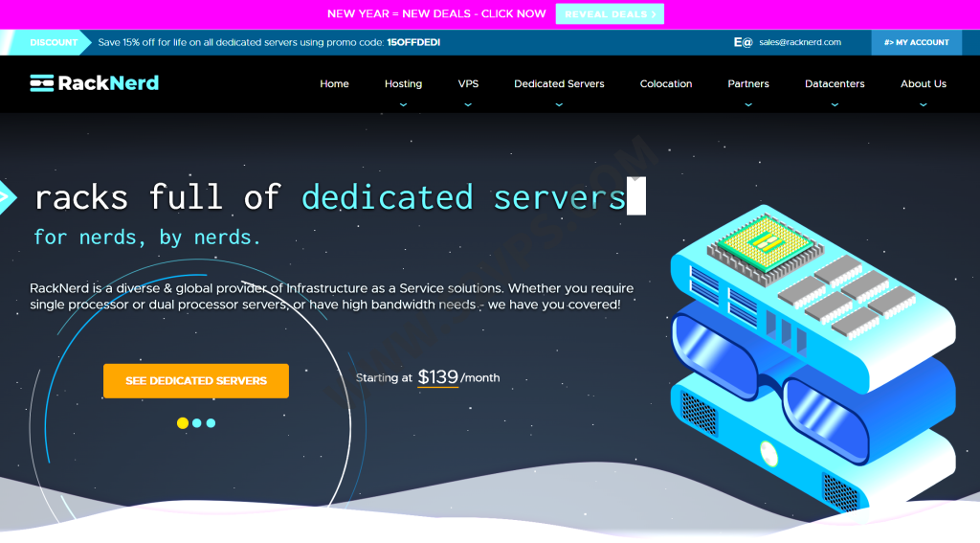
Task: Click the 'for nerds, by nerds.' tagline
Action: coord(146,238)
